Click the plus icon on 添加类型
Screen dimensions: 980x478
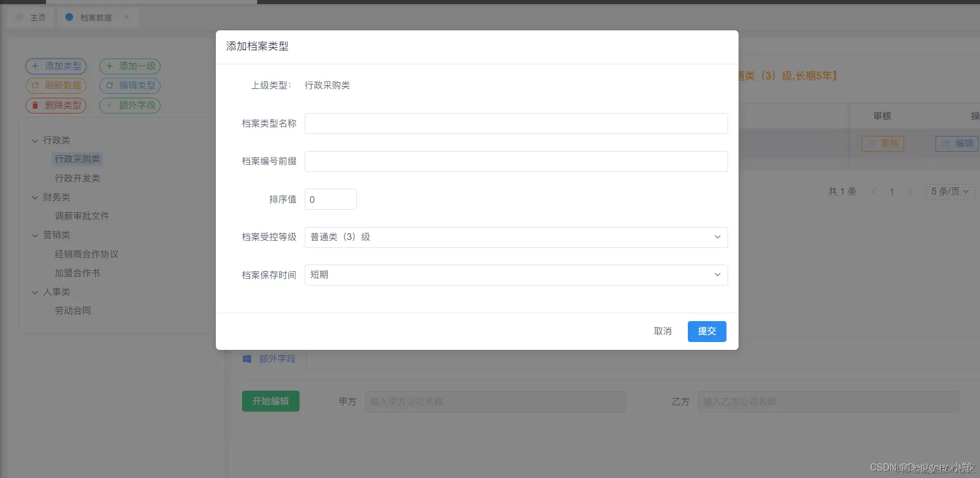[x=35, y=66]
